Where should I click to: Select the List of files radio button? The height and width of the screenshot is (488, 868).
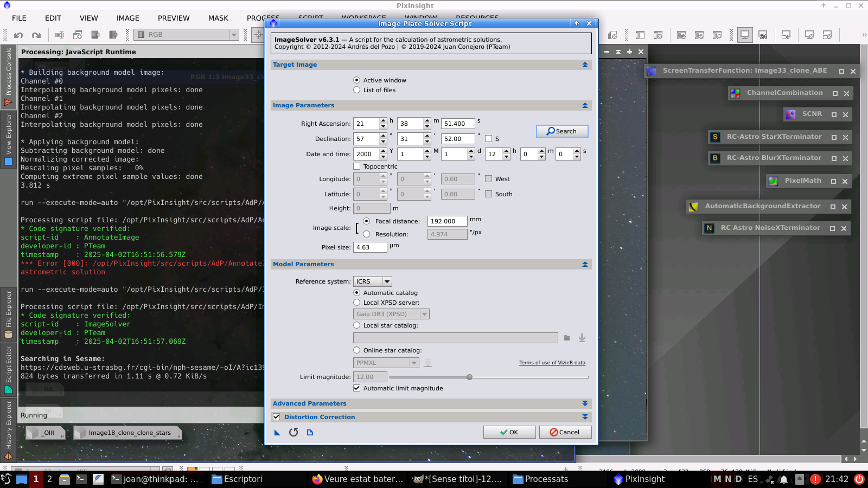point(357,90)
